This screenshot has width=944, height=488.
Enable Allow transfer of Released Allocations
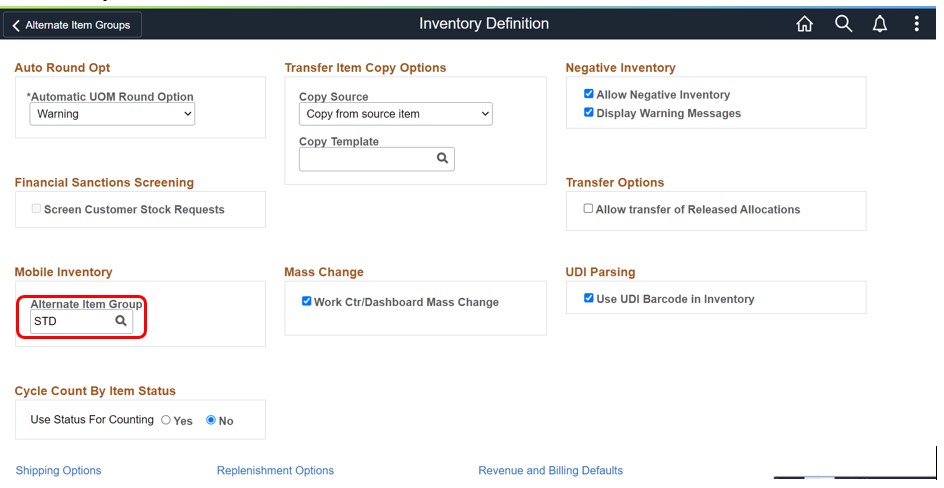(588, 209)
